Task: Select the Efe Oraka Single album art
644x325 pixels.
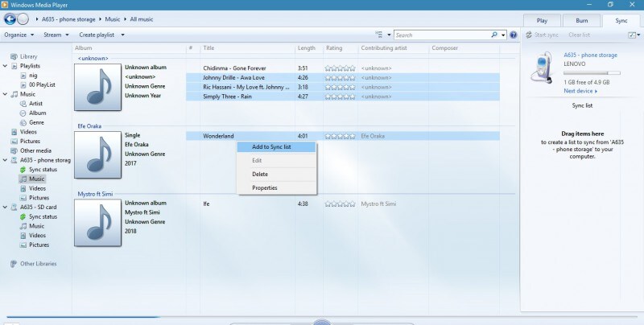Action: (97, 154)
